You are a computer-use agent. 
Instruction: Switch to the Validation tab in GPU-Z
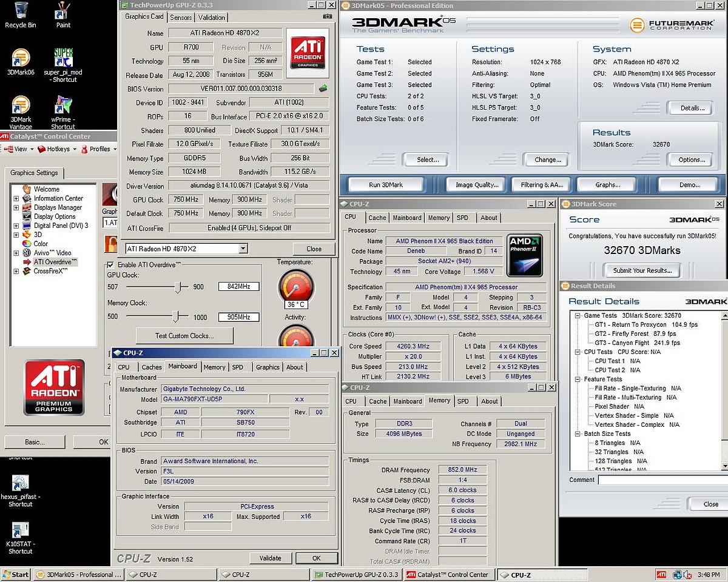point(211,18)
